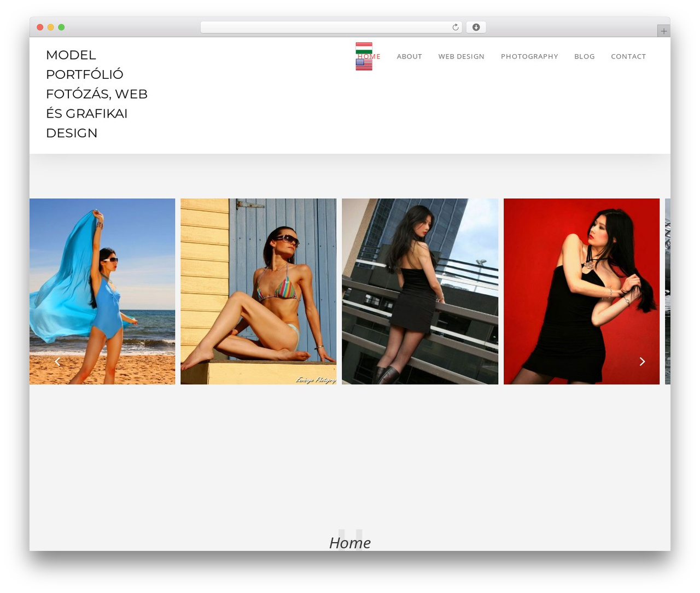This screenshot has height=593, width=700.
Task: Click the Home page heading
Action: 350,542
